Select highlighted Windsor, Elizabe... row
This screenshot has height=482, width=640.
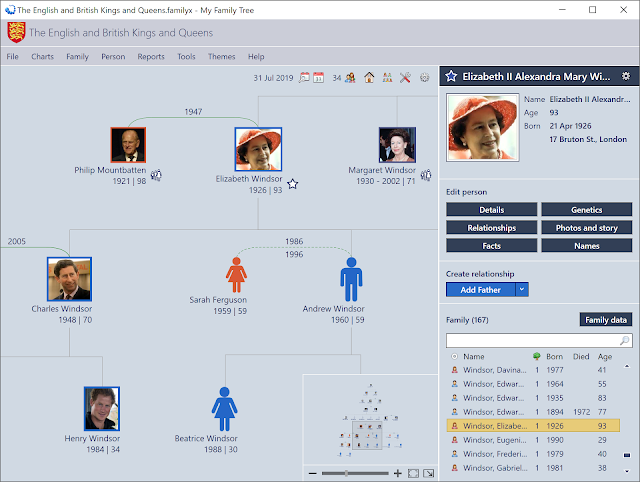[x=533, y=426]
